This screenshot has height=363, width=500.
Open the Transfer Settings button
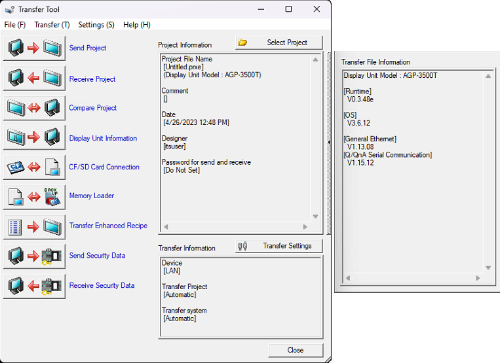pos(279,246)
